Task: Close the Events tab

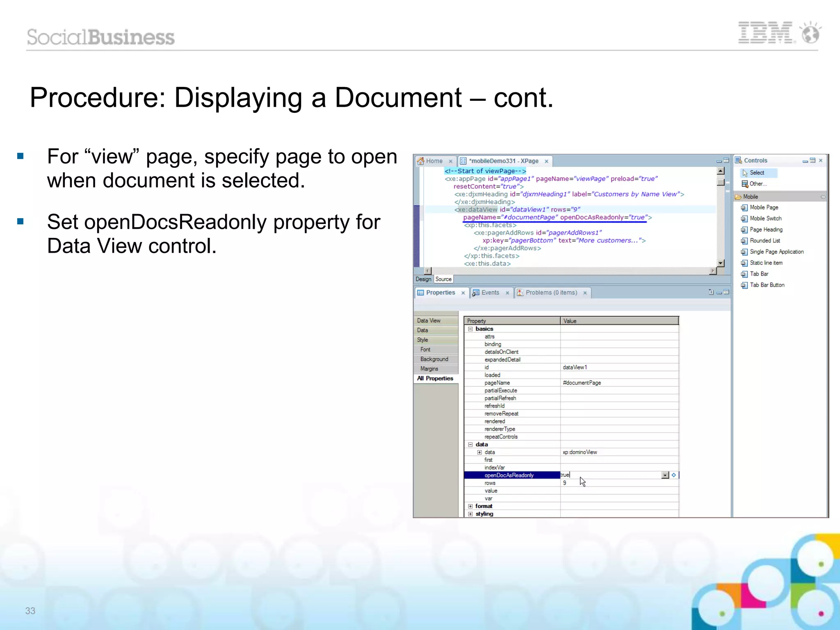Action: [507, 293]
